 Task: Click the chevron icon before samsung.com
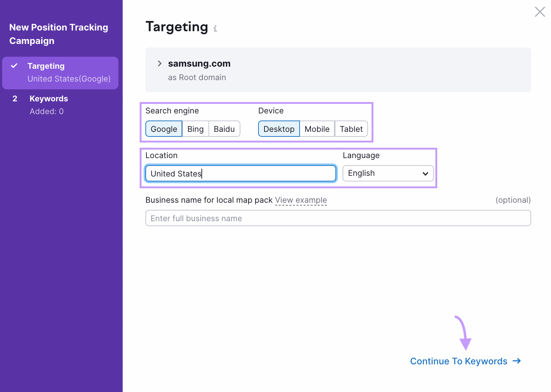[x=160, y=63]
